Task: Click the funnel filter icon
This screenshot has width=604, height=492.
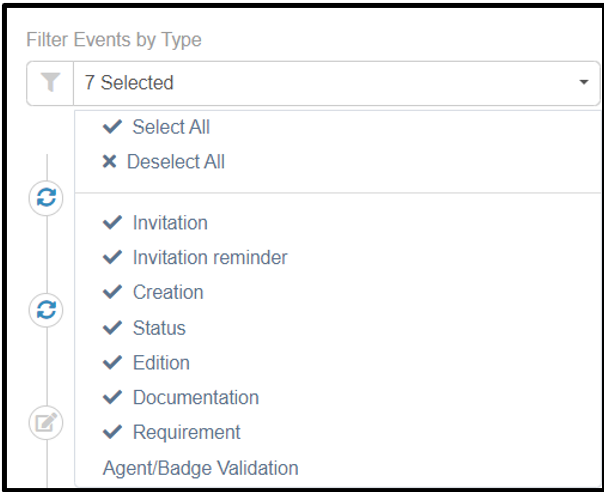Action: (x=49, y=83)
